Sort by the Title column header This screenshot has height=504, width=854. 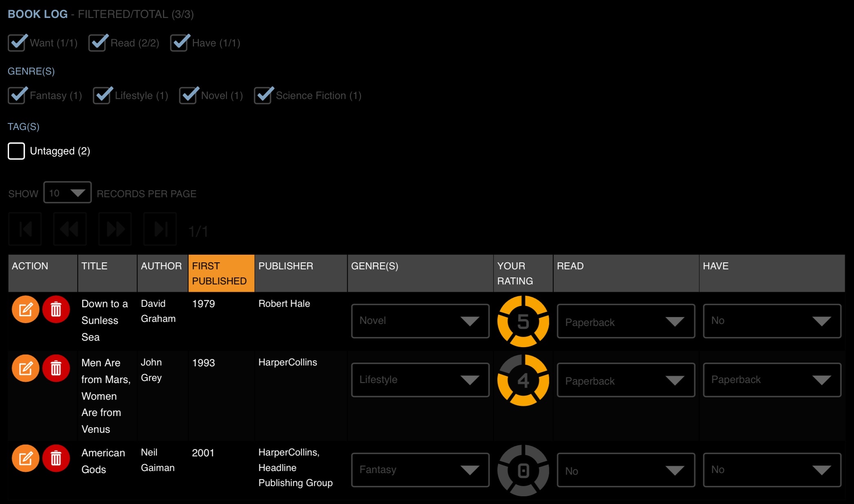(107, 273)
